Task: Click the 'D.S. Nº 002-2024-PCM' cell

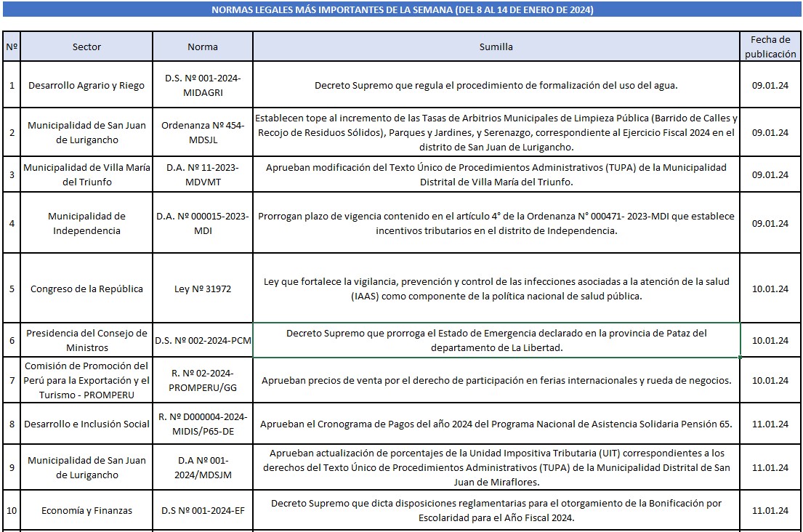Action: pos(202,340)
